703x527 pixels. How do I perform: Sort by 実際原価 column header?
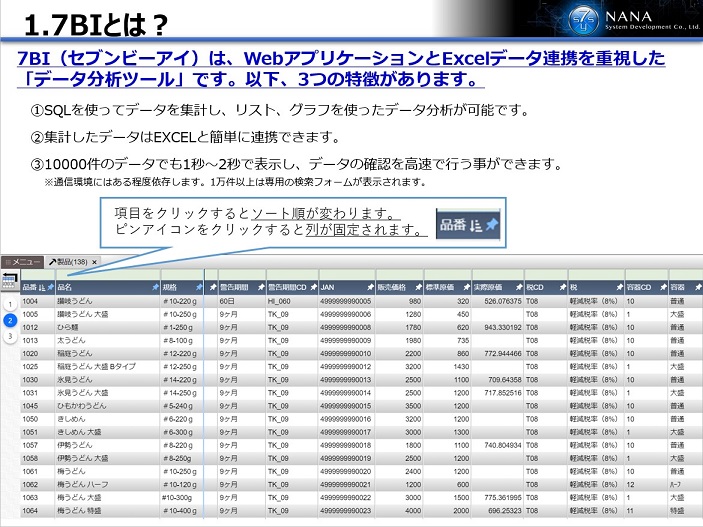488,287
